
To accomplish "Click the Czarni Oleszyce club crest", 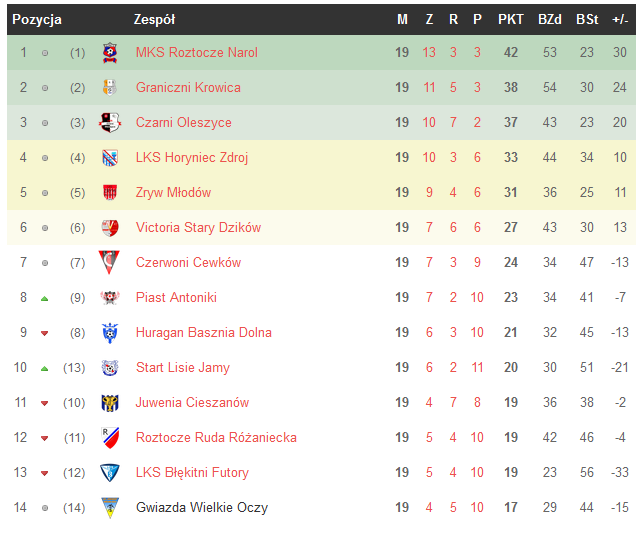I will tap(110, 123).
